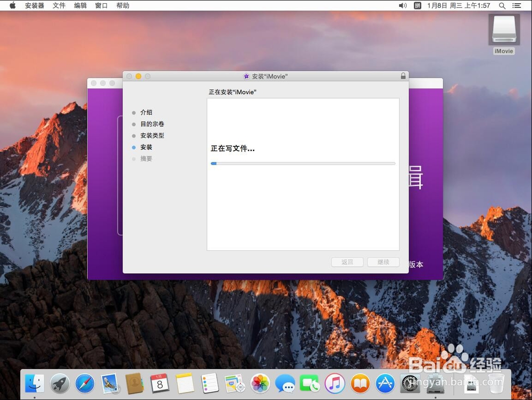Click the volume icon in menu bar
Screen dimensions: 532x400
(x=402, y=5)
